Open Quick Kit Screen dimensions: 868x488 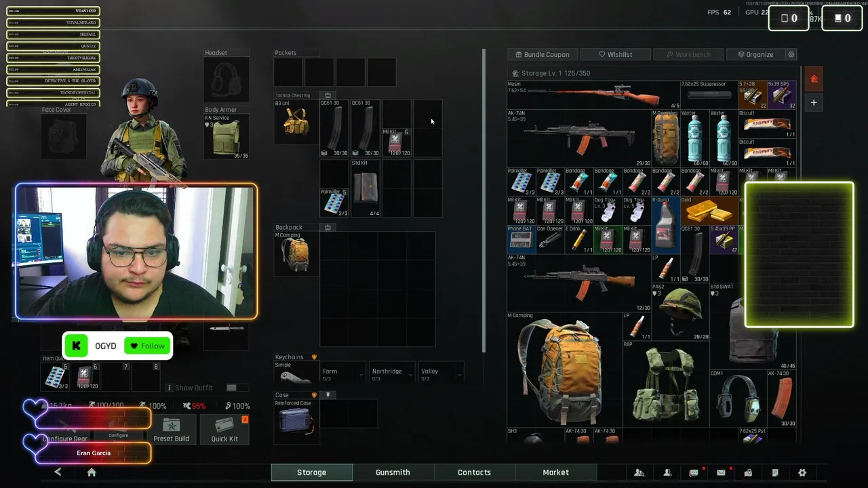[224, 430]
